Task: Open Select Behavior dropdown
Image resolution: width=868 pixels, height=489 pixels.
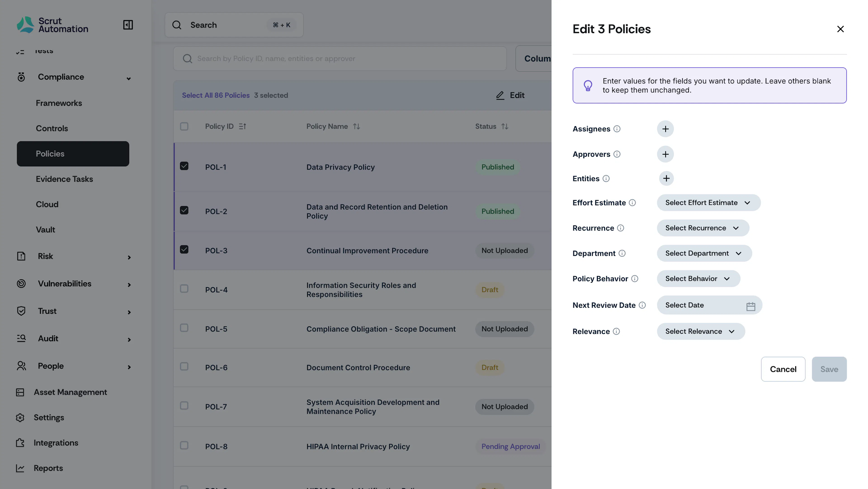Action: click(x=698, y=279)
